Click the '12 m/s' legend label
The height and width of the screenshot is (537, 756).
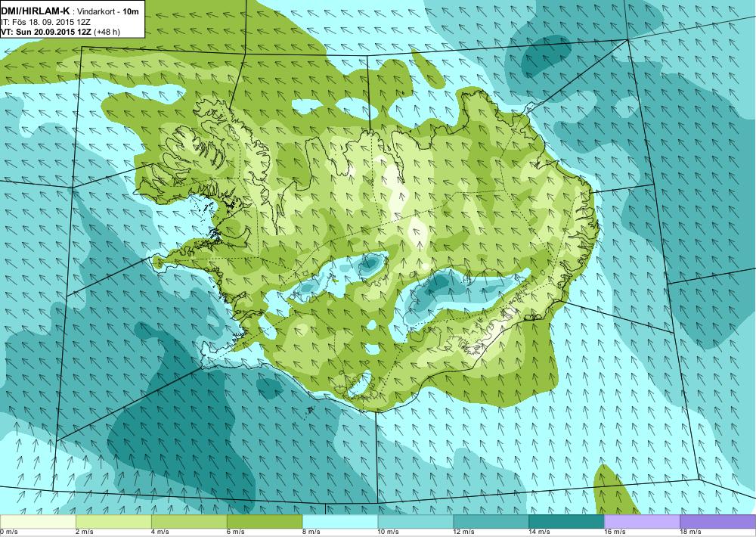(x=464, y=532)
